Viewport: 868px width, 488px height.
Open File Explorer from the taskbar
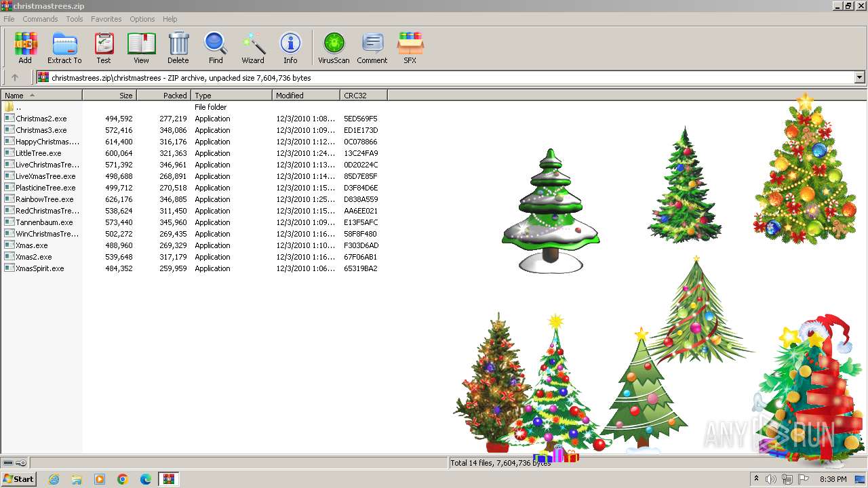(77, 479)
